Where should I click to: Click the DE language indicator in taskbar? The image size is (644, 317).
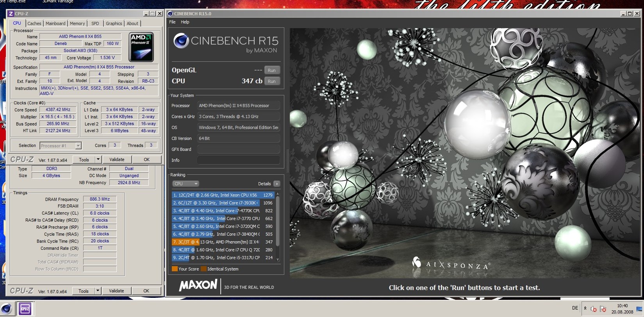pyautogui.click(x=575, y=308)
